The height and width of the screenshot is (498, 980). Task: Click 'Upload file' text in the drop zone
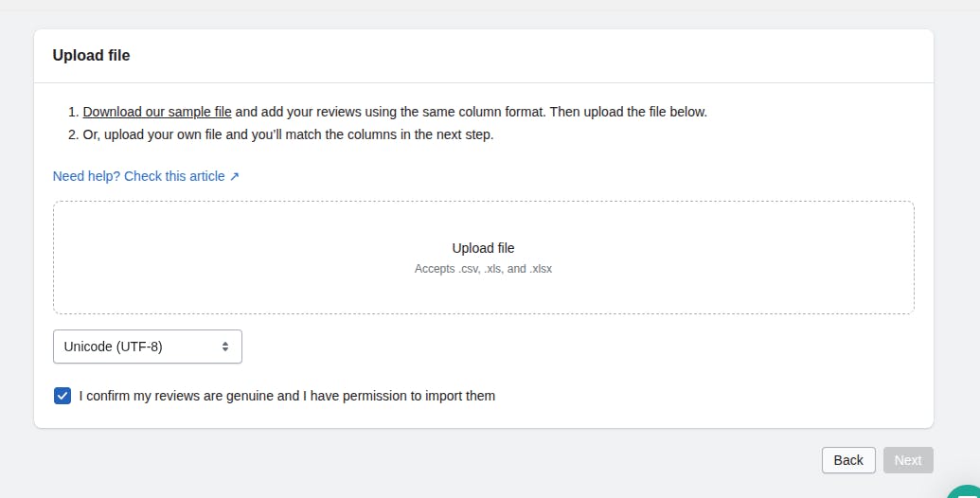click(x=483, y=248)
